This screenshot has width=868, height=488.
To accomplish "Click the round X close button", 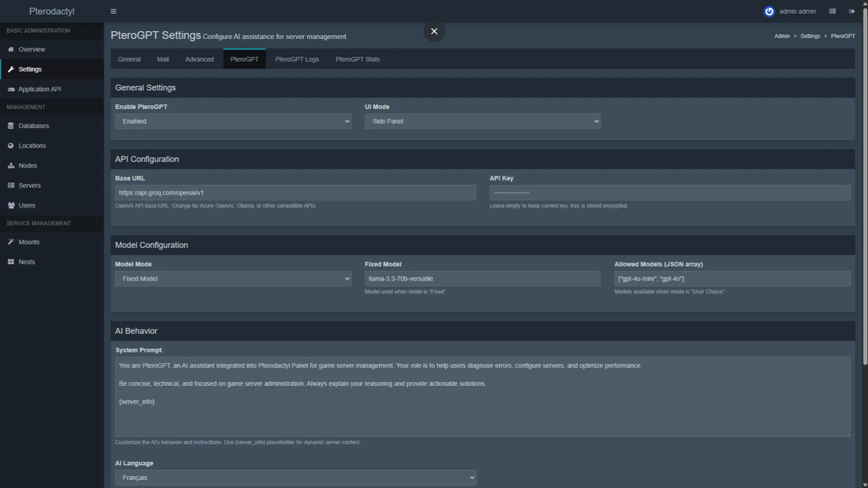I will tap(434, 31).
